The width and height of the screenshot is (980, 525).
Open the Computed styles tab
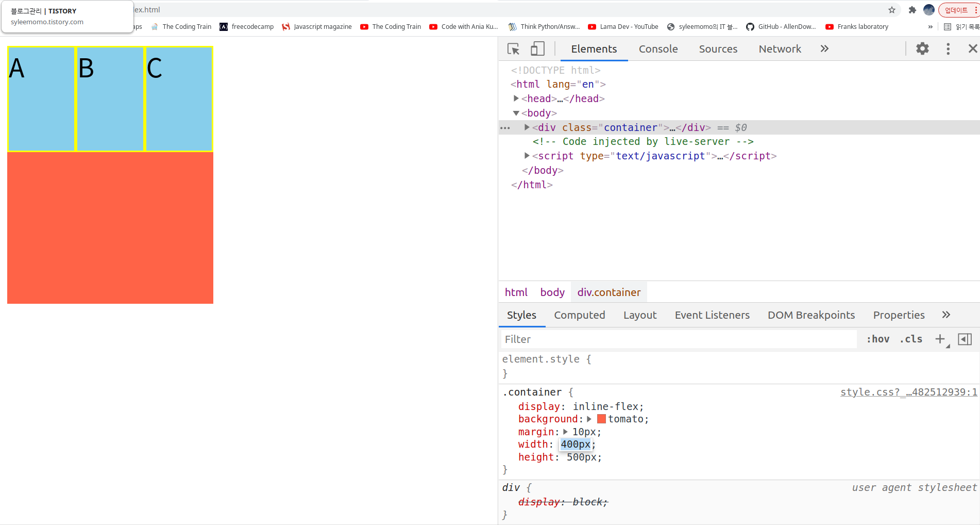[x=580, y=315]
